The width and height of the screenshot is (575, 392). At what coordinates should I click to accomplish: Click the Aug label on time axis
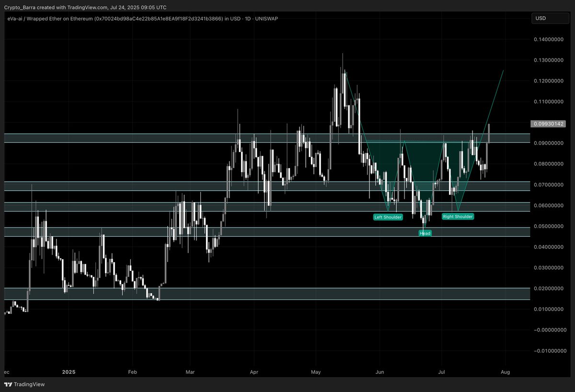(505, 372)
